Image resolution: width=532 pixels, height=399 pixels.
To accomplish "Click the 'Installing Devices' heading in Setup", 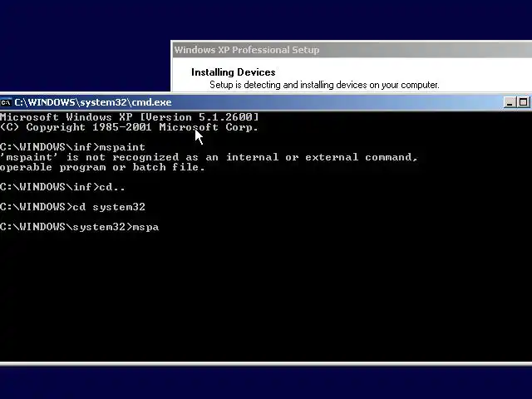I will (x=233, y=72).
